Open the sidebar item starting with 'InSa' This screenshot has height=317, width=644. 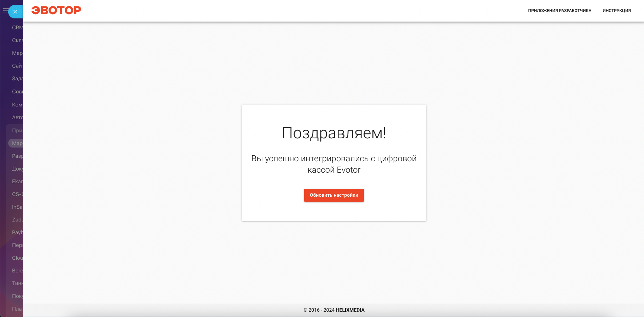(17, 207)
